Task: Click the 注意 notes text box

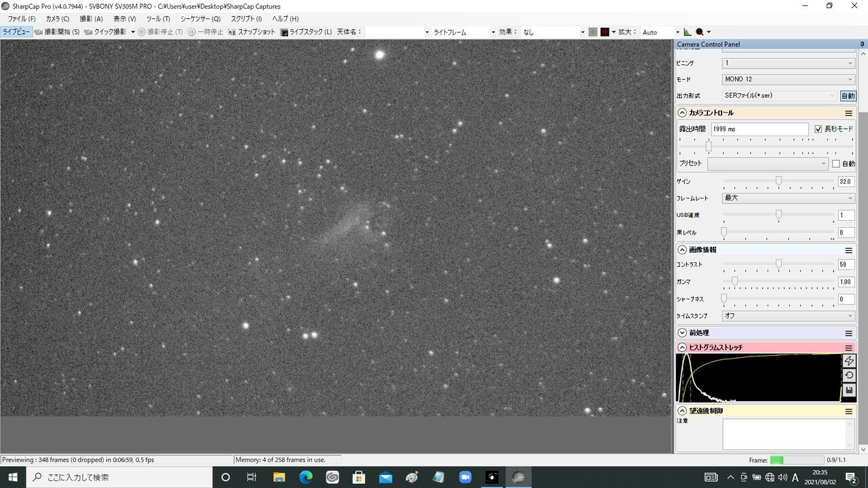Action: (x=789, y=434)
